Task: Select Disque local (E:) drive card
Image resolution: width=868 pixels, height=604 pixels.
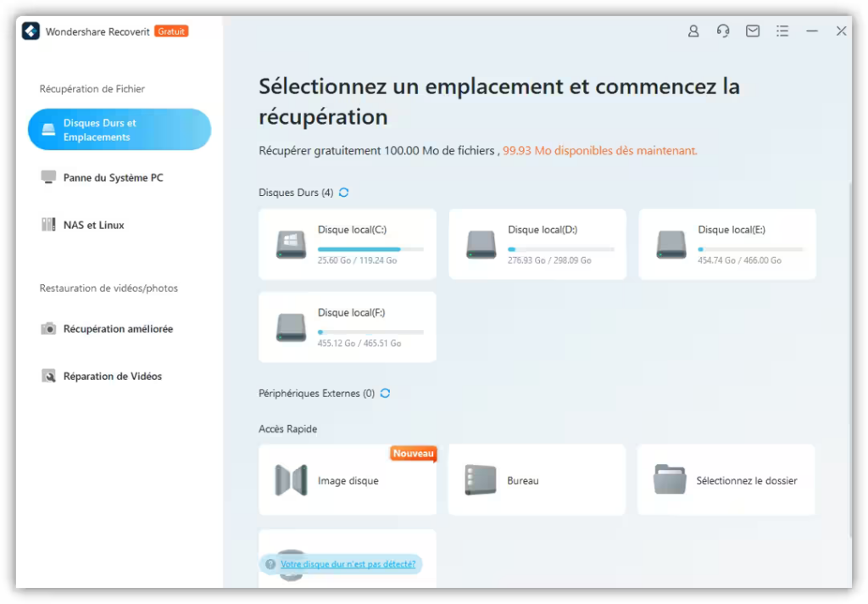Action: tap(727, 244)
